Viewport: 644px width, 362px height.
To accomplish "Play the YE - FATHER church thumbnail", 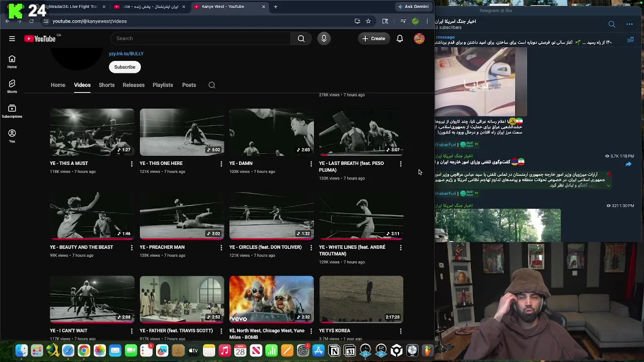I will pos(182,299).
